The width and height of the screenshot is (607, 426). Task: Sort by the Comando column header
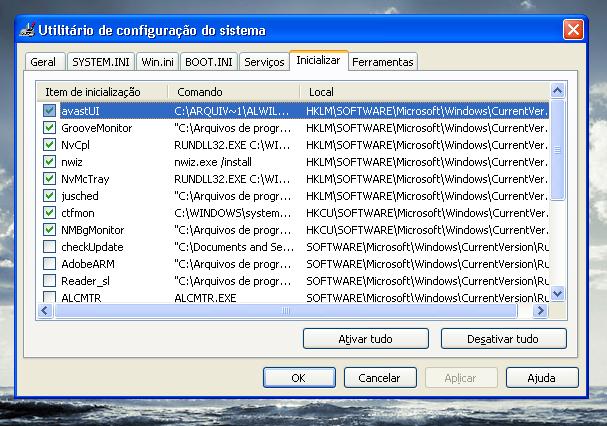(x=233, y=91)
